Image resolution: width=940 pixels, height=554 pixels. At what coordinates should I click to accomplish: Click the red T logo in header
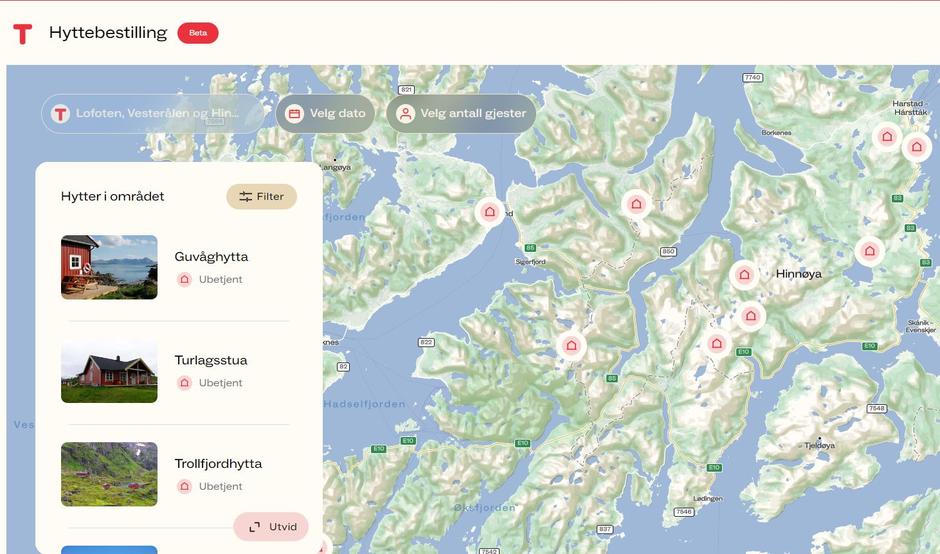(22, 34)
